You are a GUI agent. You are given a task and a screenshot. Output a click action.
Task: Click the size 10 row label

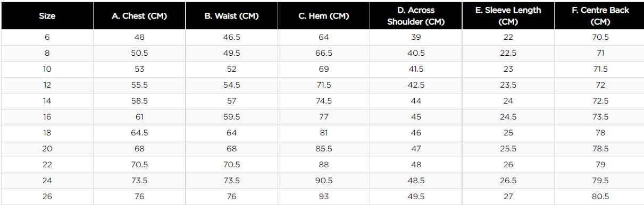(x=47, y=69)
